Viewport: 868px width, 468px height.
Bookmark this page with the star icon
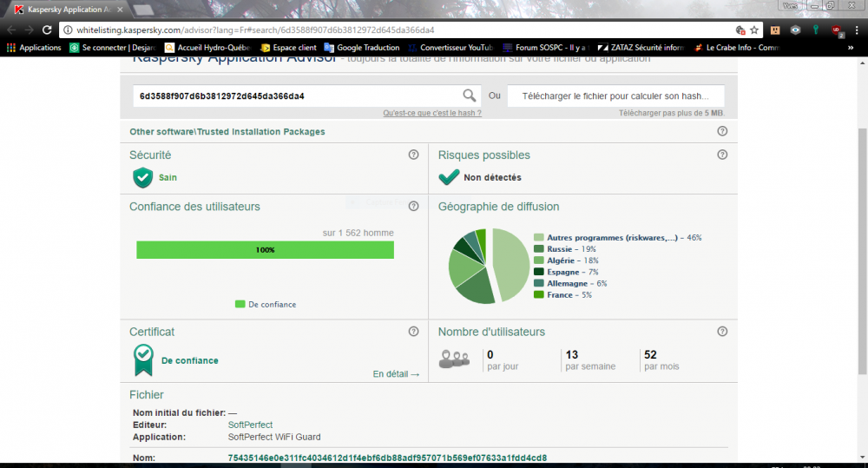754,30
